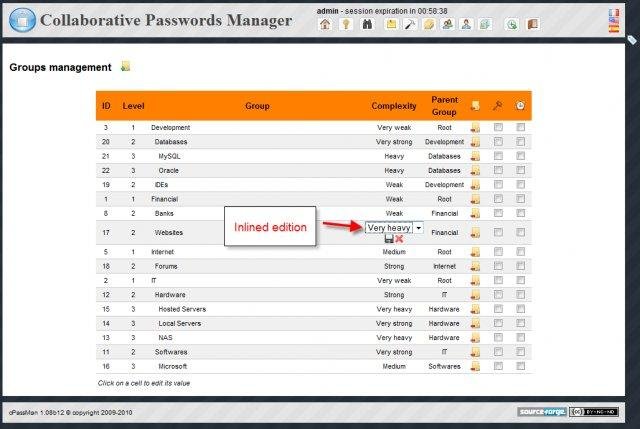
Task: Toggle pin-column checkbox in Websites row
Action: click(x=498, y=232)
